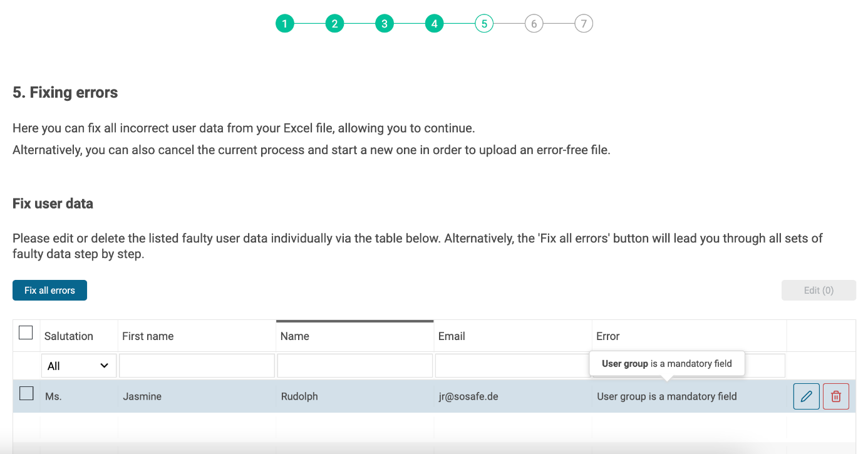Check the box for Jasmine Rudolph row

[x=26, y=394]
